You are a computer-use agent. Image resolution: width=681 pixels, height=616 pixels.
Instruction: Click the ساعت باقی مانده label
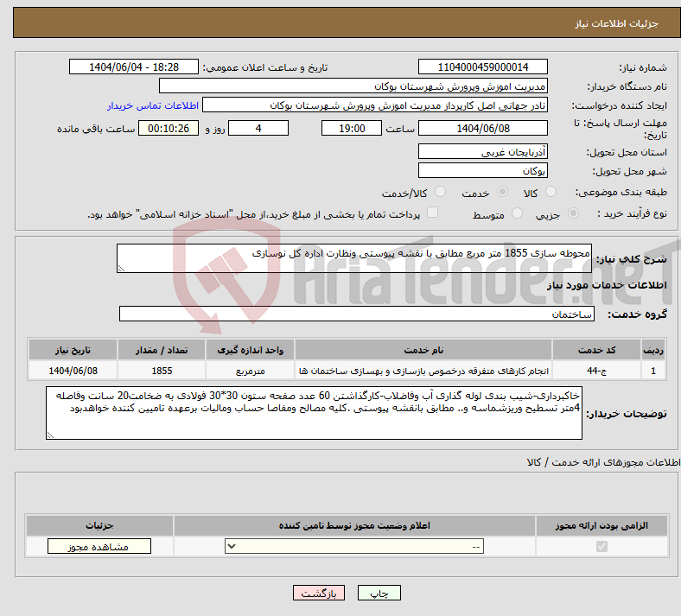(x=96, y=129)
